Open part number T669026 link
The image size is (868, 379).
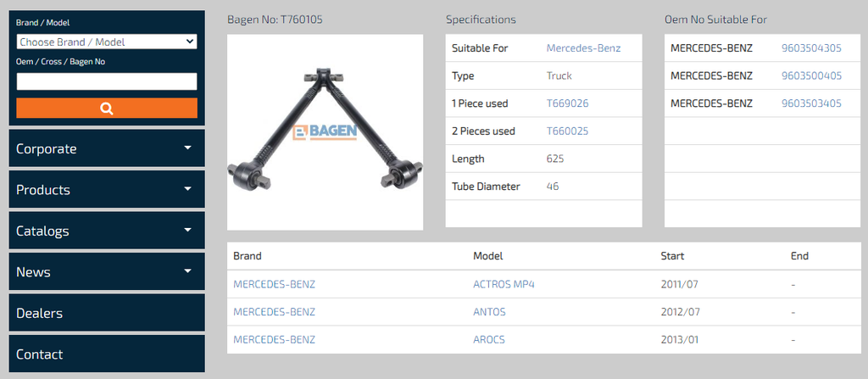(567, 103)
